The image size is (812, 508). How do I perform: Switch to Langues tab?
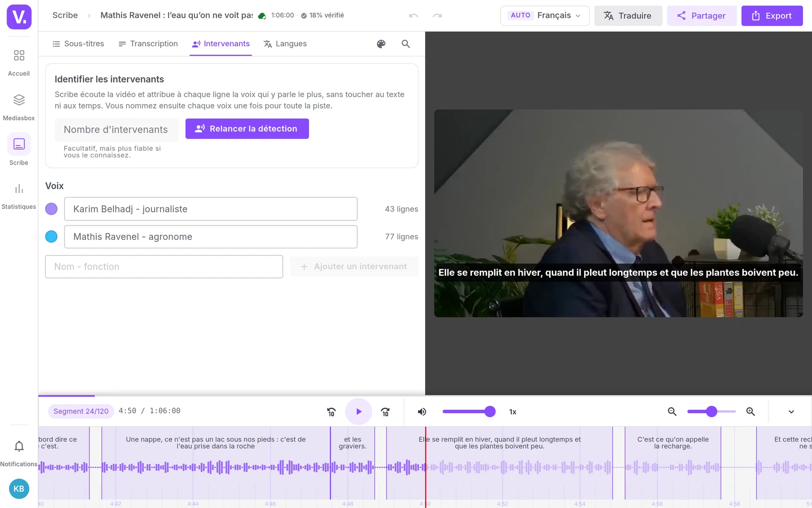(285, 44)
